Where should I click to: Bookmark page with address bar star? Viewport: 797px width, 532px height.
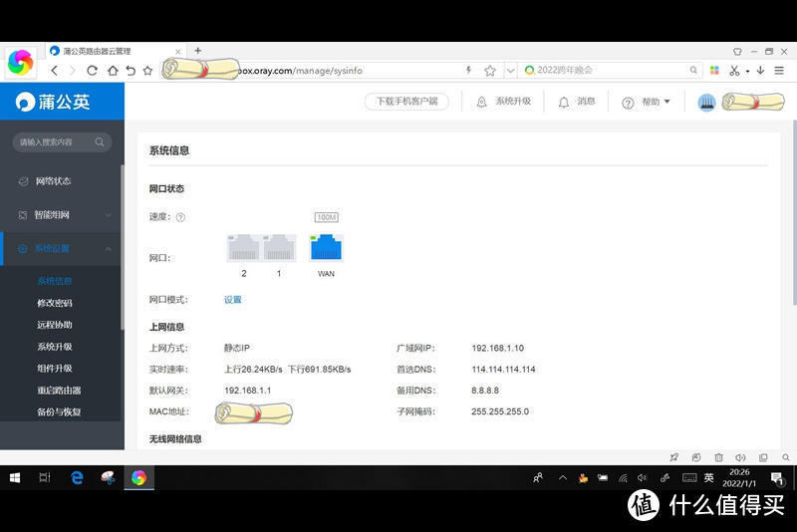pyautogui.click(x=490, y=71)
